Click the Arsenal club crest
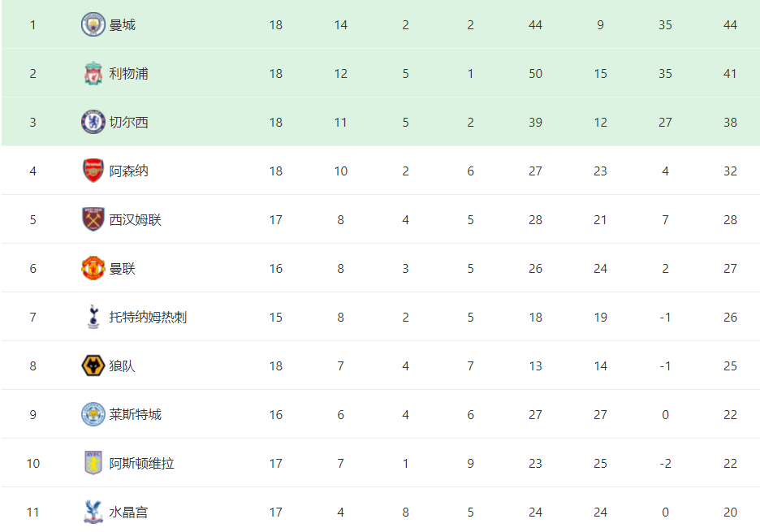 (93, 171)
